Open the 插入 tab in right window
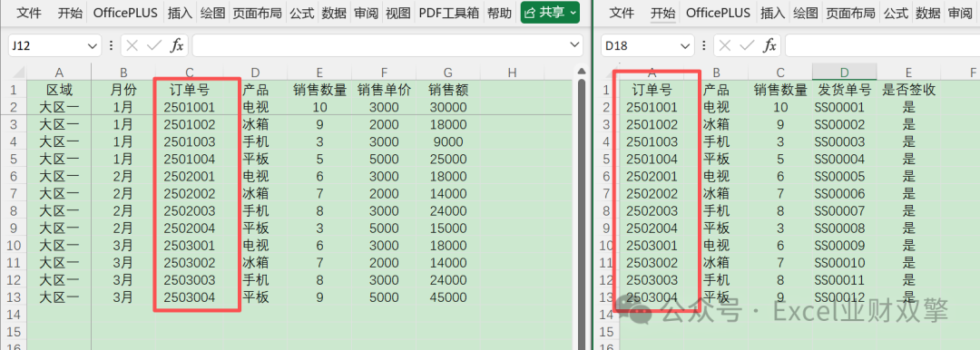The image size is (980, 350). click(x=773, y=13)
